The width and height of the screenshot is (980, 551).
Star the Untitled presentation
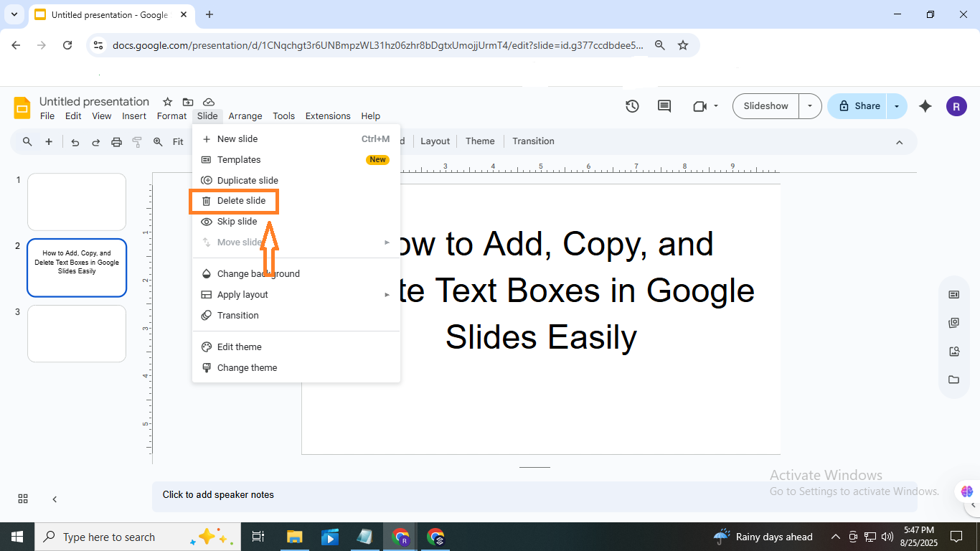point(167,102)
